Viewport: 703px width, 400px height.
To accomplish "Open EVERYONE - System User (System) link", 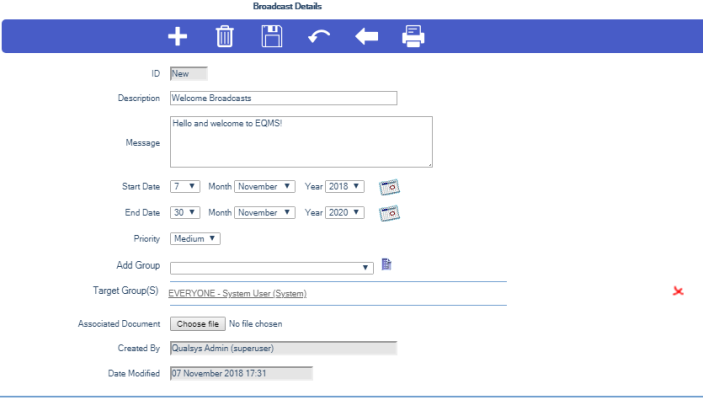I will (238, 293).
